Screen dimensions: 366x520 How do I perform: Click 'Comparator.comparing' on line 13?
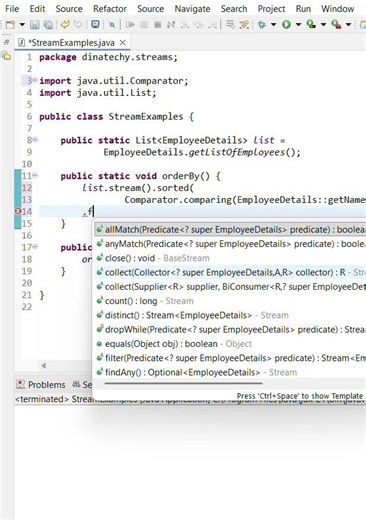pyautogui.click(x=179, y=200)
